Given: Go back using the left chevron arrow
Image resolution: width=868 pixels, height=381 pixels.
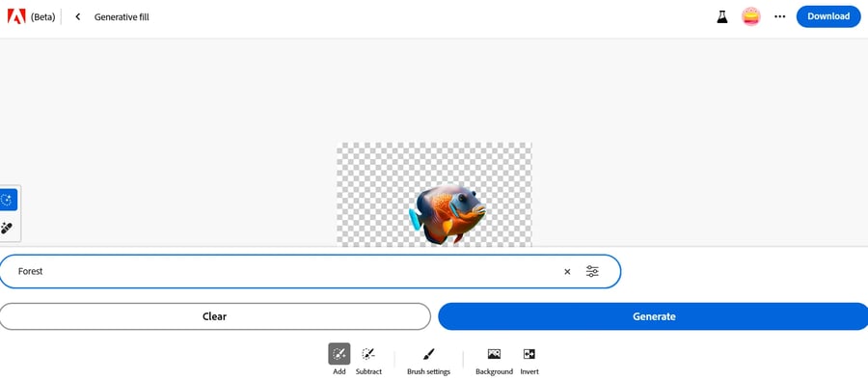Looking at the screenshot, I should (78, 16).
